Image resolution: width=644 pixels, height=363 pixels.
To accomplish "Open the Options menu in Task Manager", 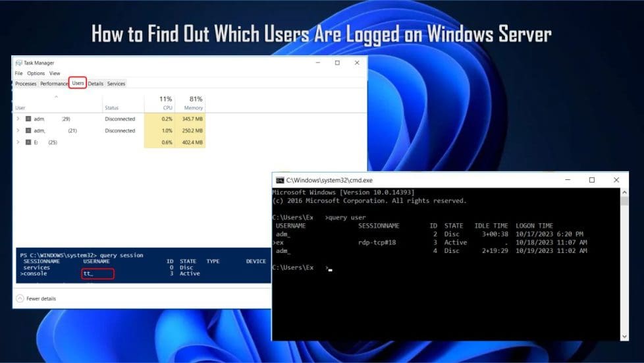I will coord(36,73).
